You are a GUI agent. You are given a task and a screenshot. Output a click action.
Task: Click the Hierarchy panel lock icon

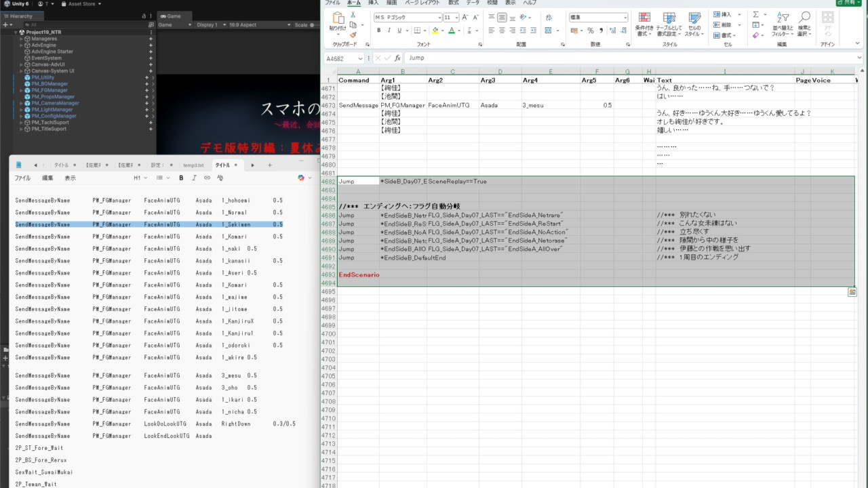click(x=143, y=16)
